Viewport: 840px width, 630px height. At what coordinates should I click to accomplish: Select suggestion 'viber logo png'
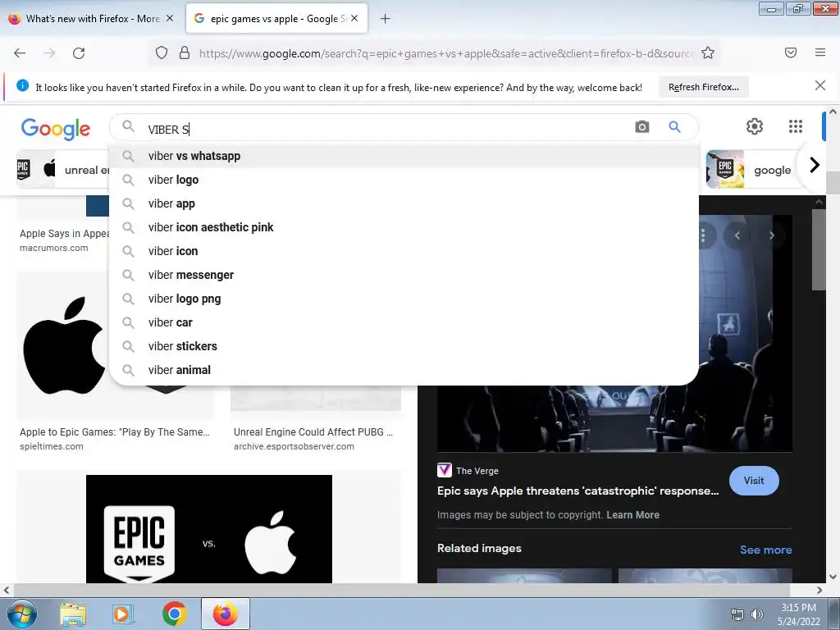point(404,299)
